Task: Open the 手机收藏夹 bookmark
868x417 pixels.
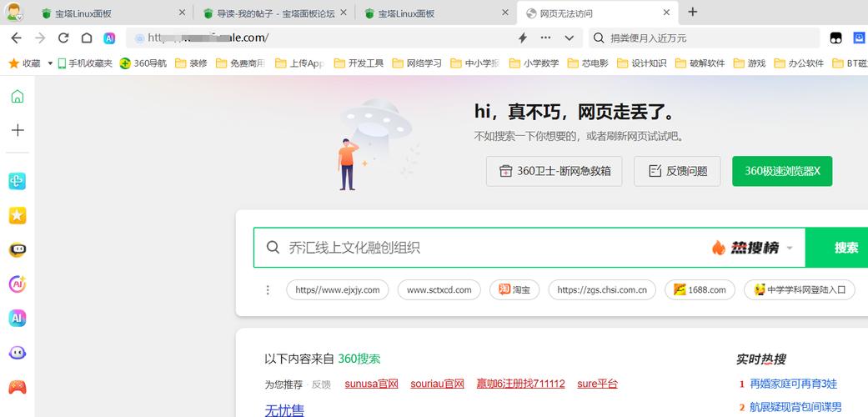Action: (85, 63)
